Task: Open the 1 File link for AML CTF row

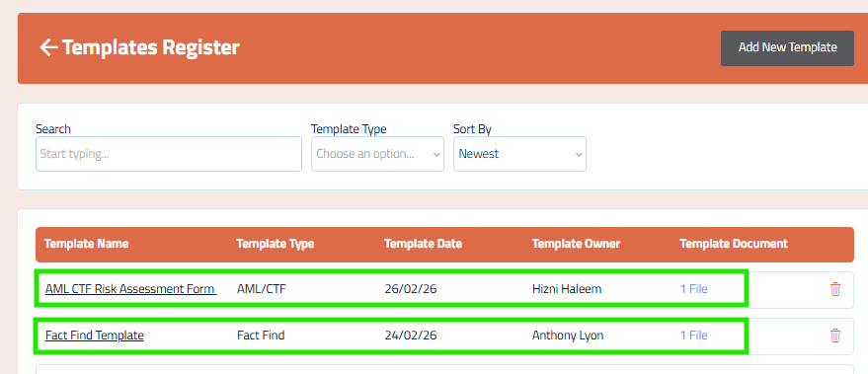Action: pos(693,289)
